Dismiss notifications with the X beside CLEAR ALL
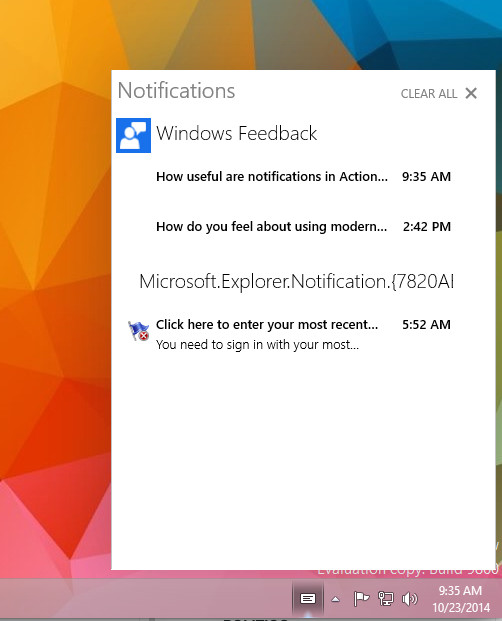 coord(471,93)
